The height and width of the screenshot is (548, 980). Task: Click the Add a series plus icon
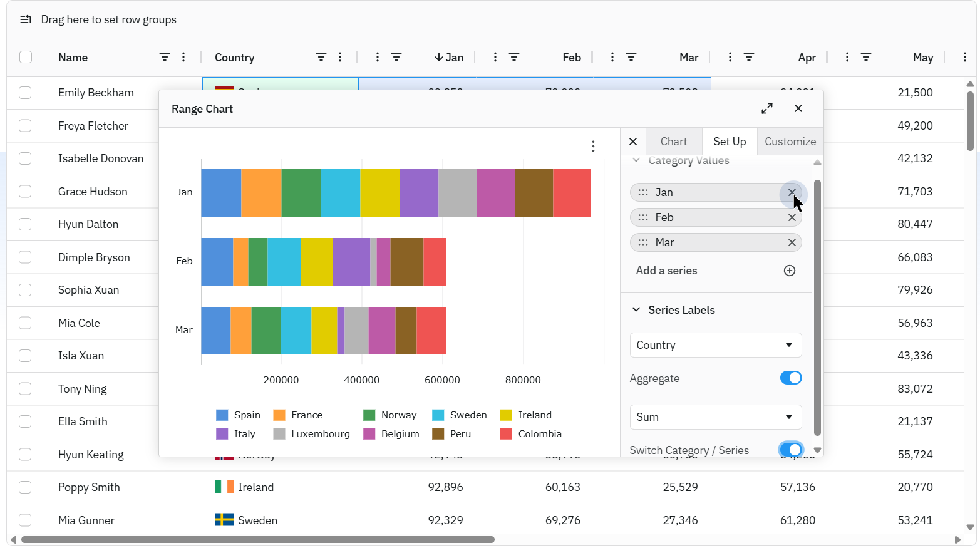(790, 271)
